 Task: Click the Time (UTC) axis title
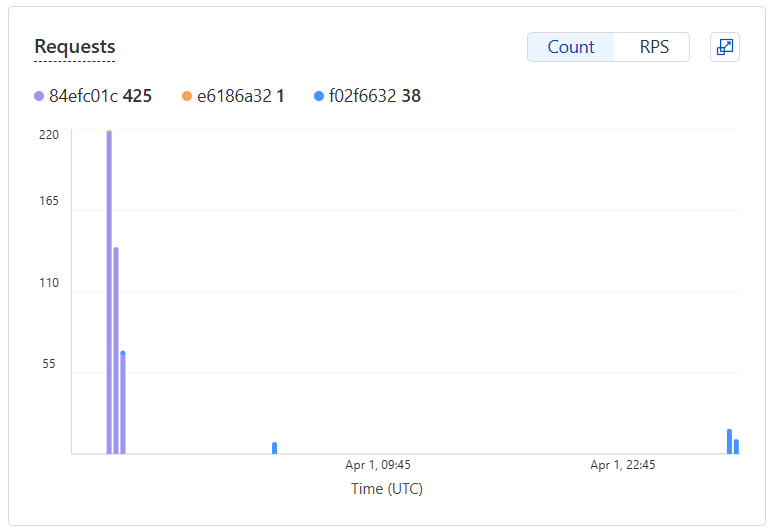point(386,489)
